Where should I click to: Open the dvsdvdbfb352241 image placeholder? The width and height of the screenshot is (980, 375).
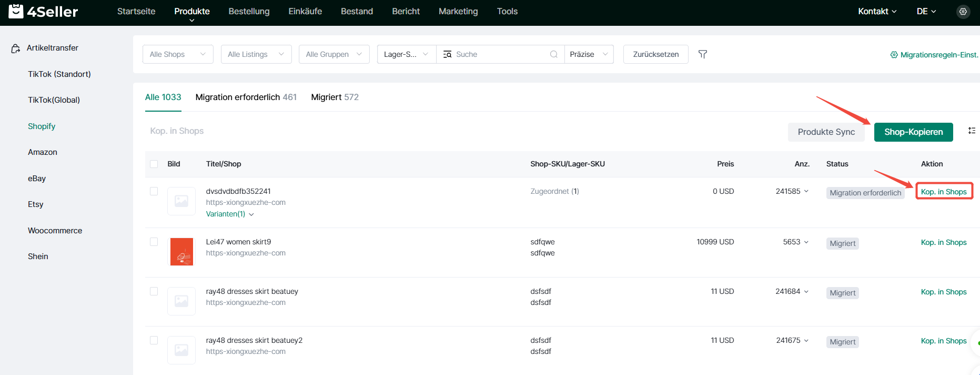(x=181, y=201)
